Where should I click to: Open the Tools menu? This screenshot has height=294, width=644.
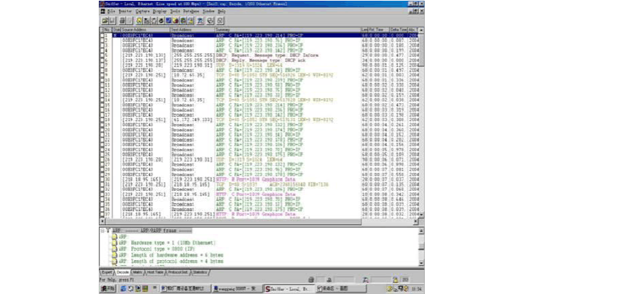click(x=175, y=12)
